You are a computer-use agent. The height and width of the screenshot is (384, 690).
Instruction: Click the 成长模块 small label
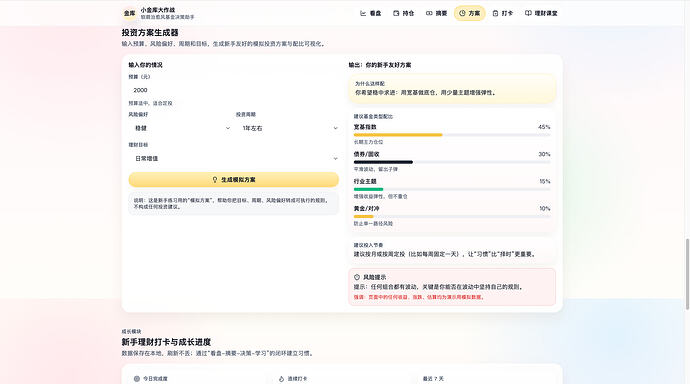click(131, 331)
